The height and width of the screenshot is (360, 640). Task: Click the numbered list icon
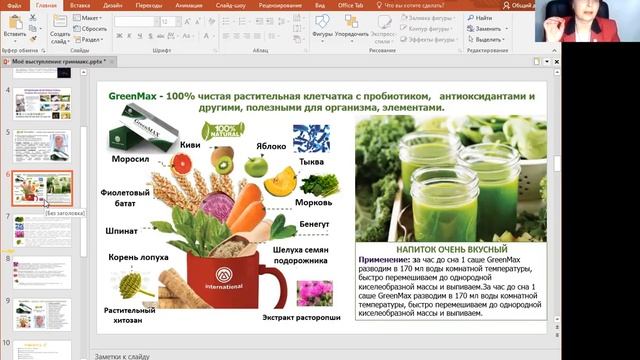coord(242,21)
